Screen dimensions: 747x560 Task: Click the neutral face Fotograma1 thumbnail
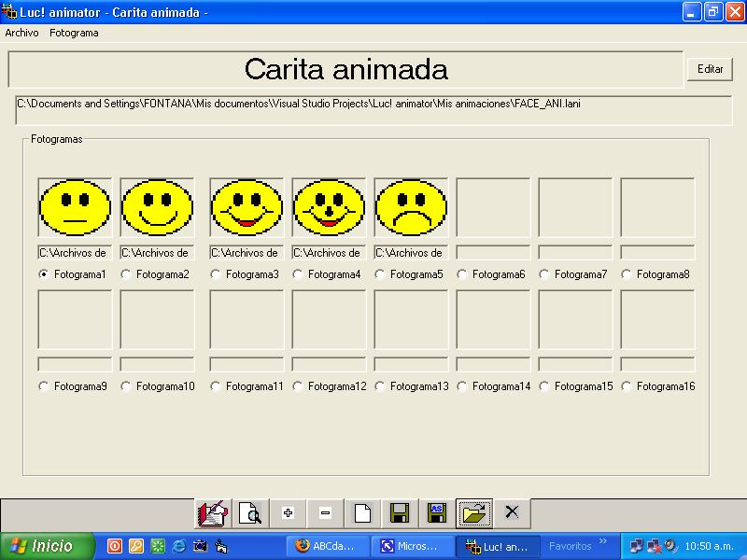coord(75,207)
